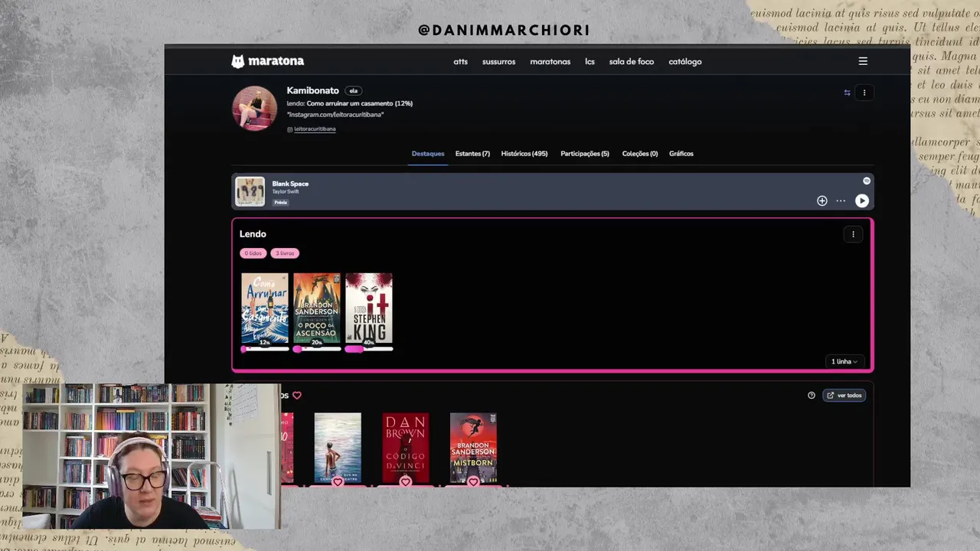Click the ver todos button
The height and width of the screenshot is (551, 980).
pyautogui.click(x=844, y=396)
